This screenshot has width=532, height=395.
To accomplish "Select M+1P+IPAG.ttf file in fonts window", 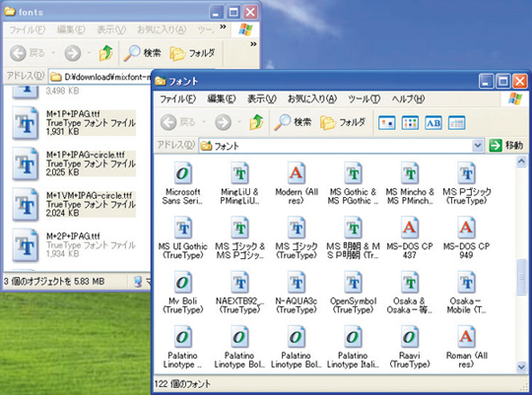I will point(74,123).
